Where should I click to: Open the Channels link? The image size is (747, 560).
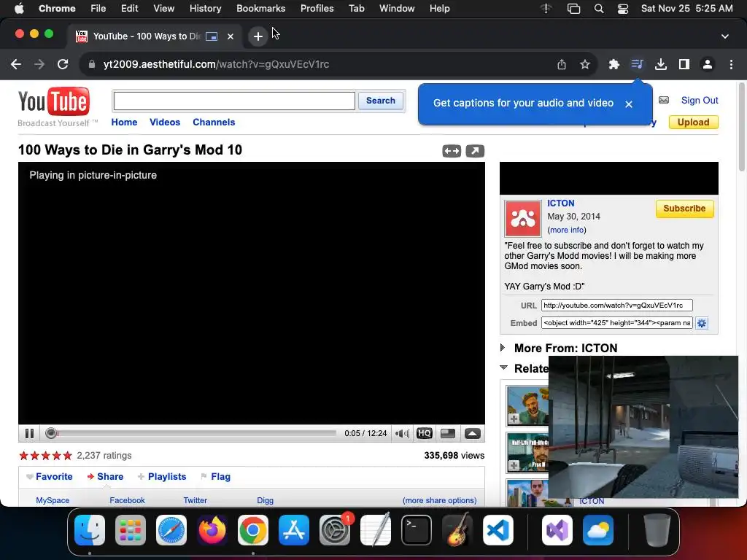pyautogui.click(x=214, y=122)
